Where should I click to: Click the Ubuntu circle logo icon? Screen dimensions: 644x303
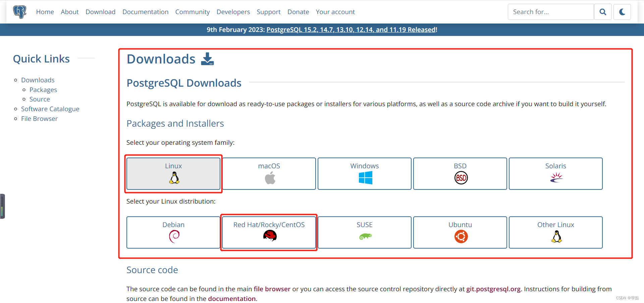(461, 236)
